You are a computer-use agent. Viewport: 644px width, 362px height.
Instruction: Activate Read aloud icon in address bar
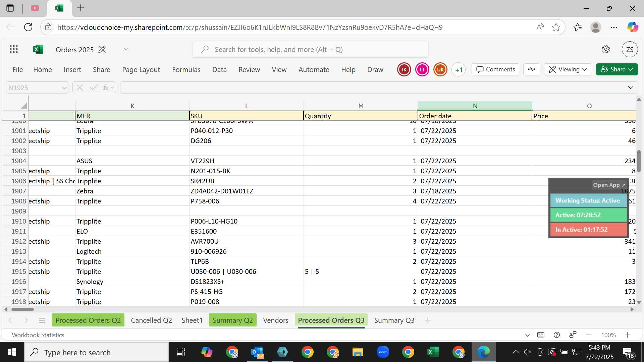click(540, 27)
